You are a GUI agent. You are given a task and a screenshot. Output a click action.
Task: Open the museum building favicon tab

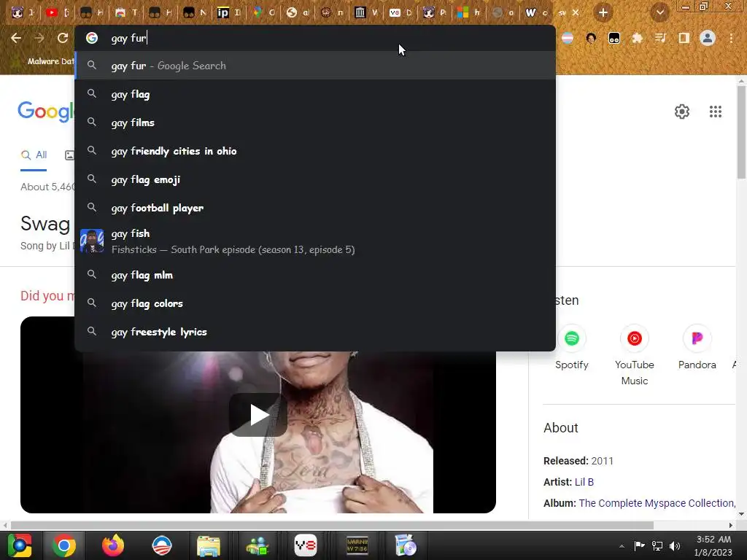click(x=365, y=13)
